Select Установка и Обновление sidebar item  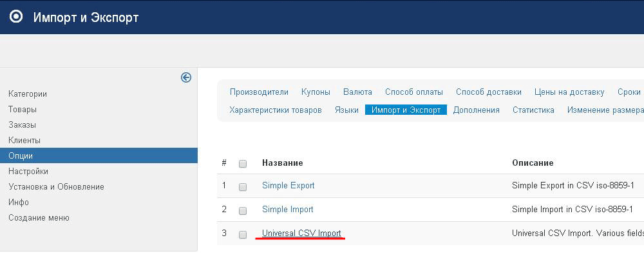pos(56,187)
